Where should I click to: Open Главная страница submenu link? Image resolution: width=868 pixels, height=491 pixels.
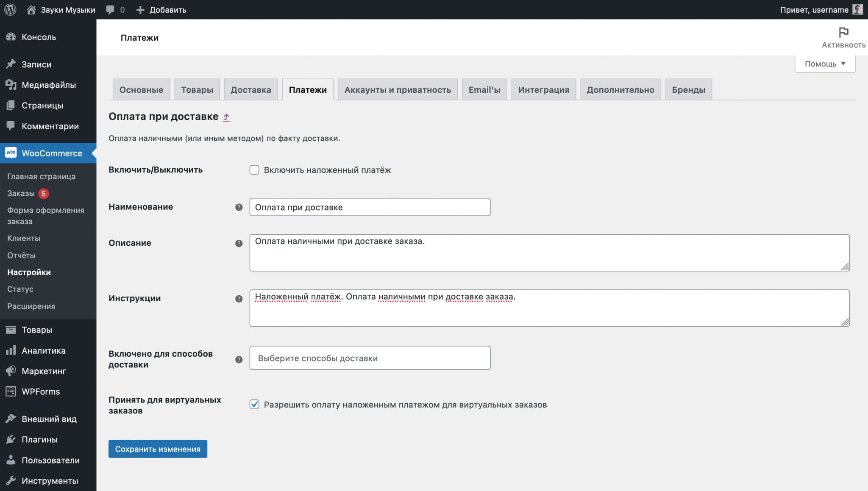click(x=42, y=176)
